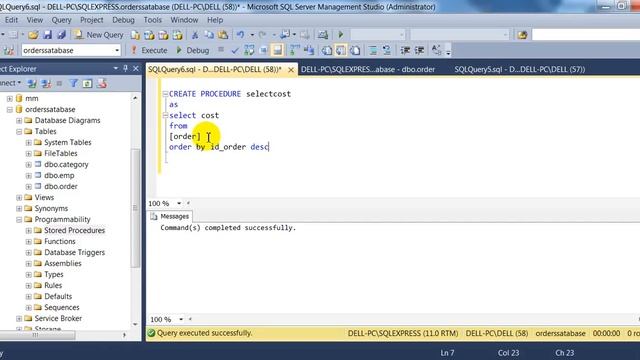The image size is (640, 360).
Task: Expand the Database Diagrams folder
Action: pos(19,120)
